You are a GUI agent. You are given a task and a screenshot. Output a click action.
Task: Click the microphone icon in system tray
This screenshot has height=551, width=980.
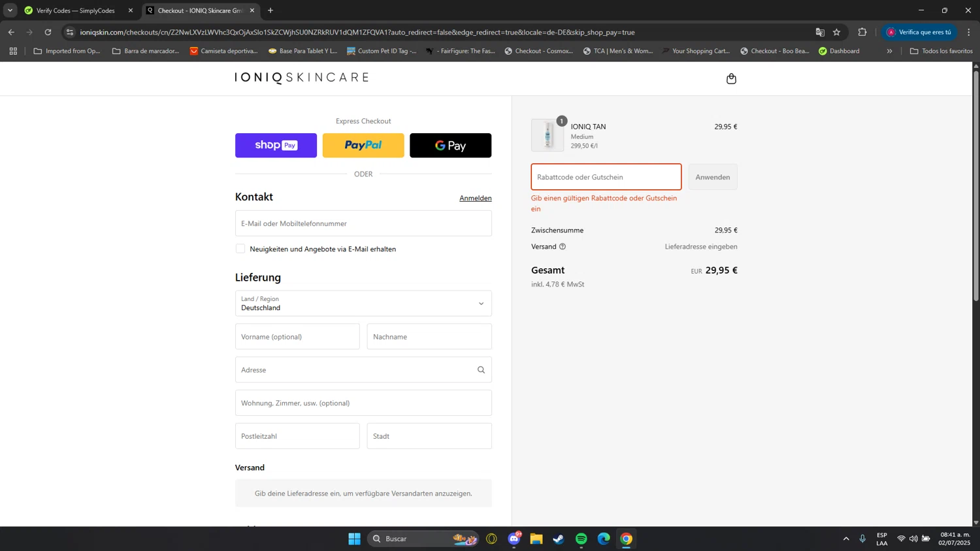pos(862,539)
